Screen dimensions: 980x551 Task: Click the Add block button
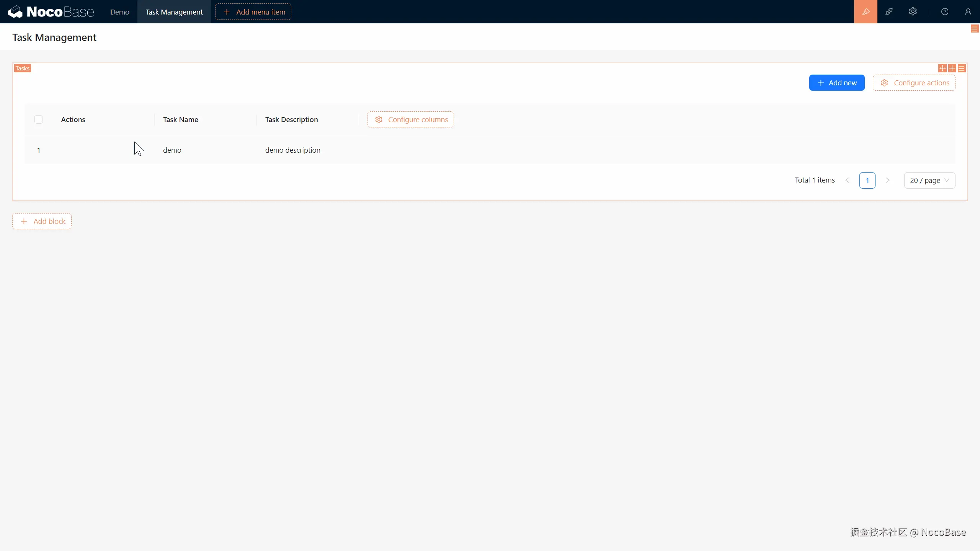pyautogui.click(x=42, y=221)
